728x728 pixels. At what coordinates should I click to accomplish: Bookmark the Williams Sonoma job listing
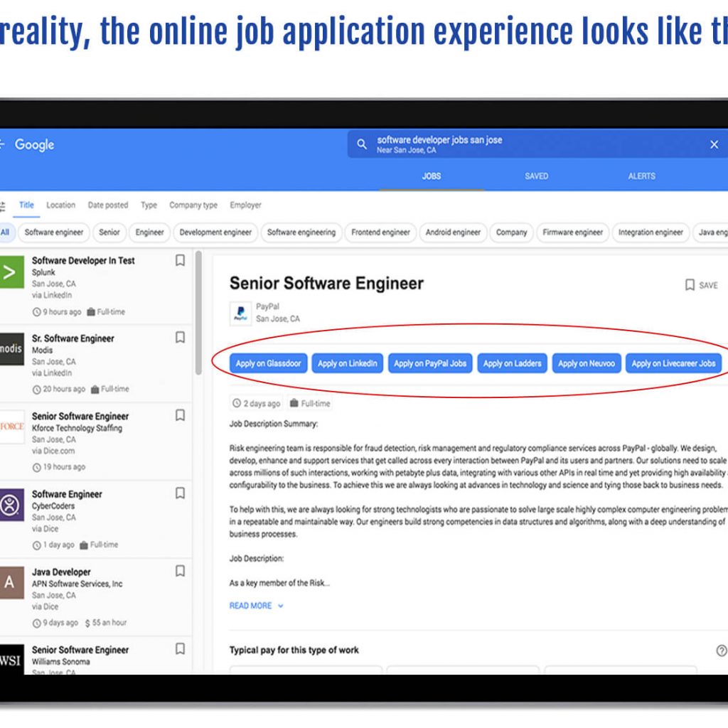180,648
